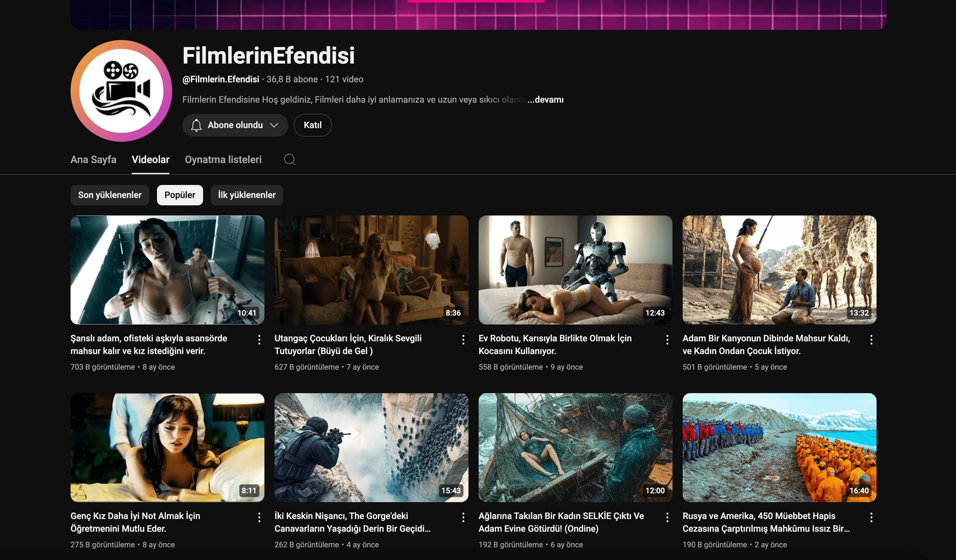Image resolution: width=956 pixels, height=560 pixels.
Task: Click the 627 B görüntüleme view count
Action: (x=307, y=367)
